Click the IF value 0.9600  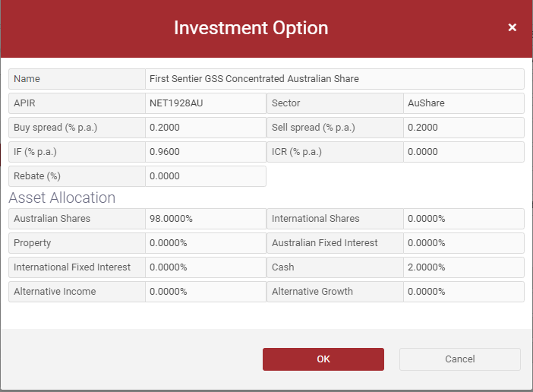[x=206, y=152]
